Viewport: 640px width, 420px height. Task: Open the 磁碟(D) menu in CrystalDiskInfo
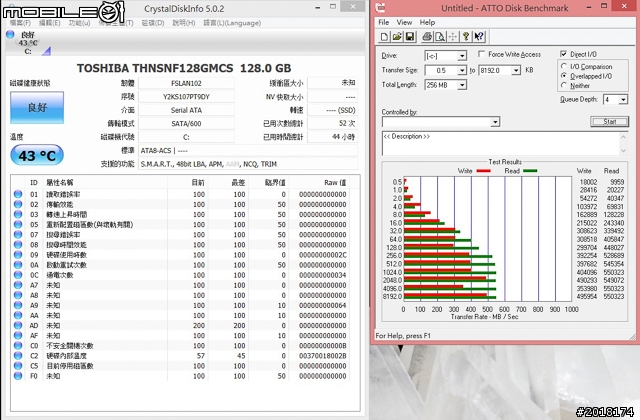[x=153, y=23]
